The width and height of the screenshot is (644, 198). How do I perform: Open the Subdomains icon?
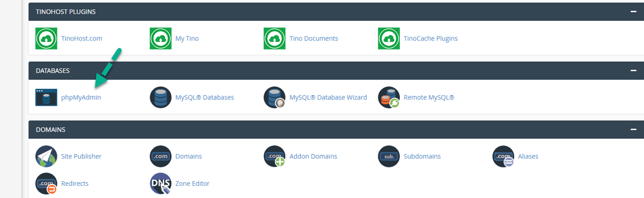tap(389, 156)
